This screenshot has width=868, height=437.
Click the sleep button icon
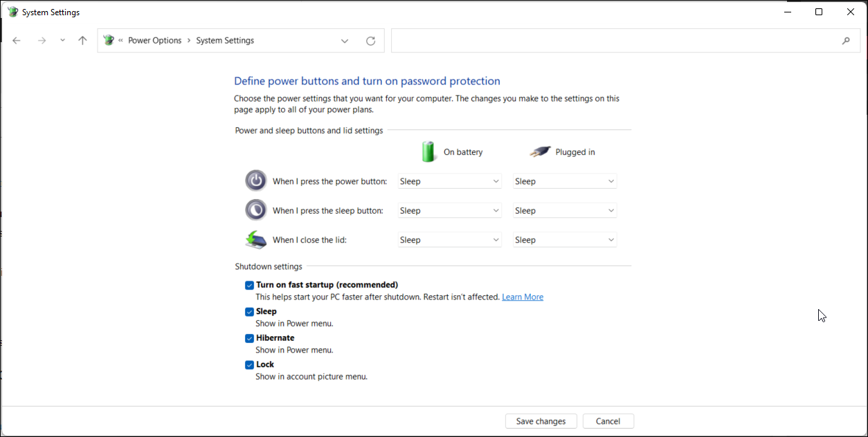point(255,210)
